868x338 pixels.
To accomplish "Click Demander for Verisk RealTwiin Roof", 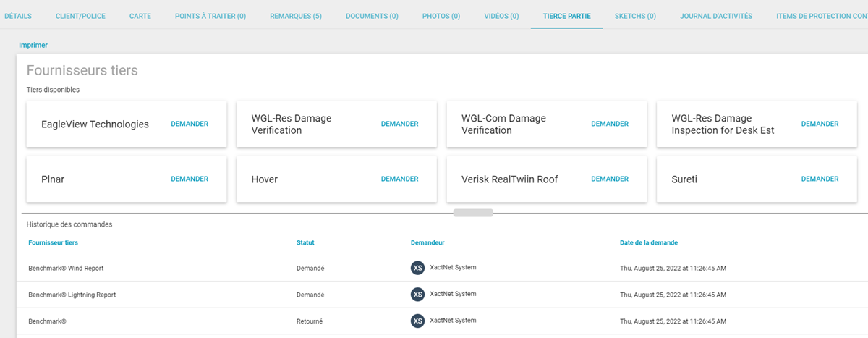I will tap(610, 179).
